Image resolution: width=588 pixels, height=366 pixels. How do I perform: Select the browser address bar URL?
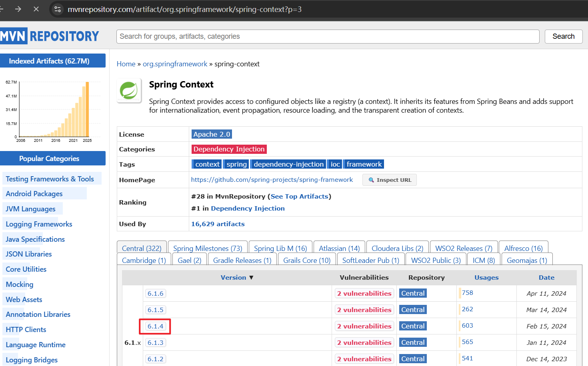(184, 9)
